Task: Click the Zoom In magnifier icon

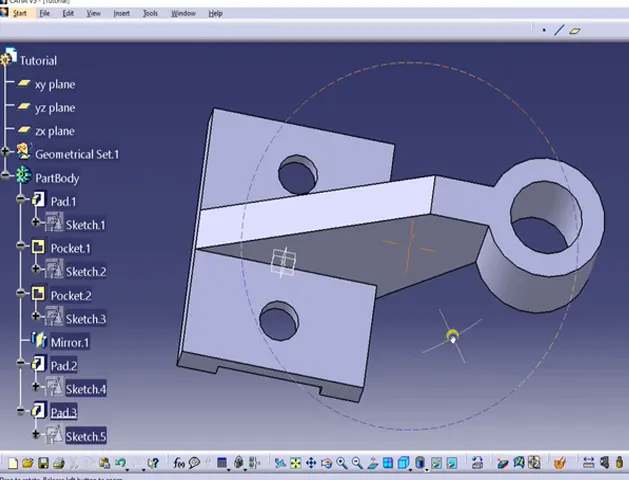Action: click(342, 463)
